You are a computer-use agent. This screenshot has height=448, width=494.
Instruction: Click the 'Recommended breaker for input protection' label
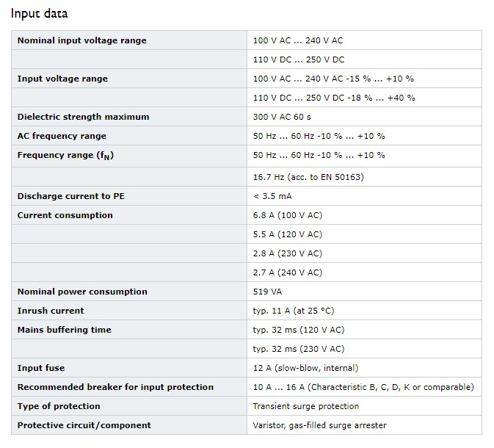coord(115,387)
